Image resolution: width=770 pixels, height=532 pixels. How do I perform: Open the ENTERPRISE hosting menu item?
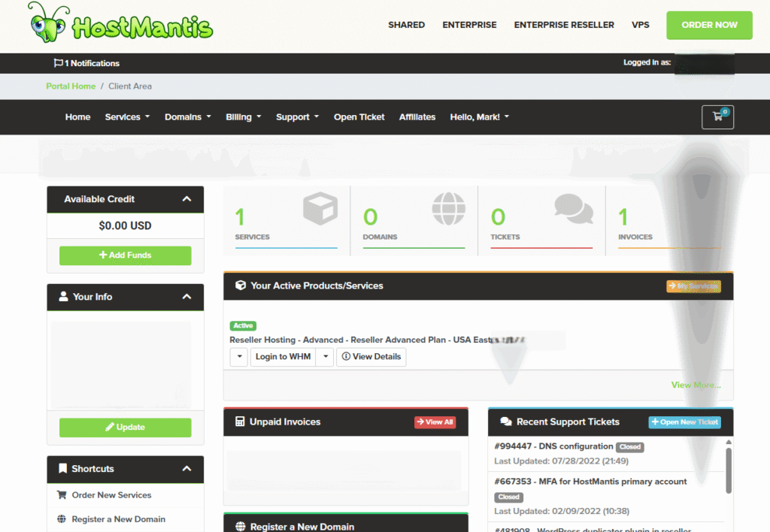click(469, 25)
